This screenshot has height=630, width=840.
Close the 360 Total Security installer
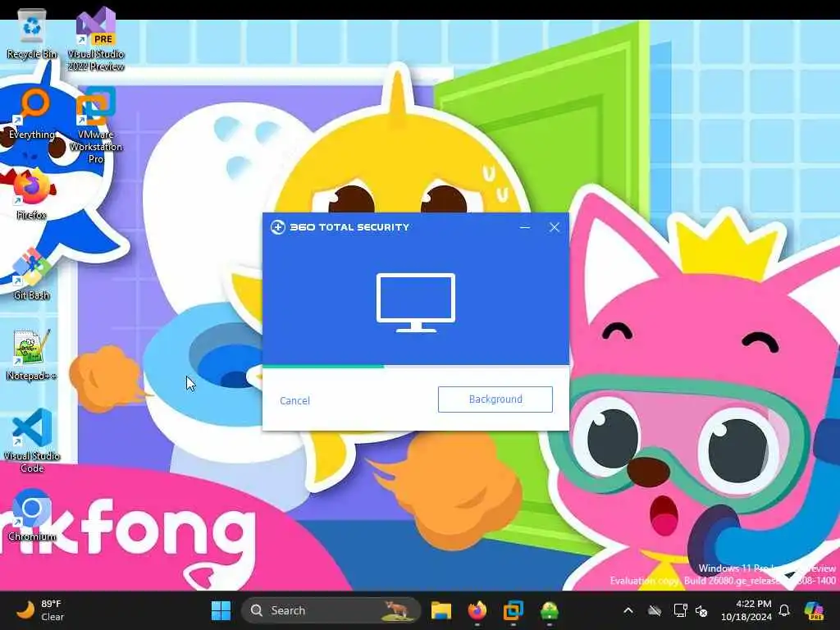click(x=555, y=227)
